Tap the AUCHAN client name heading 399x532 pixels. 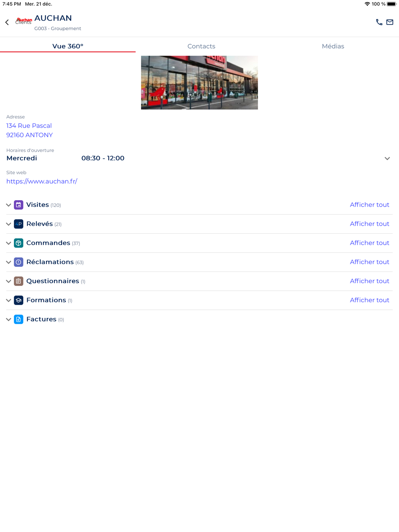pos(53,18)
